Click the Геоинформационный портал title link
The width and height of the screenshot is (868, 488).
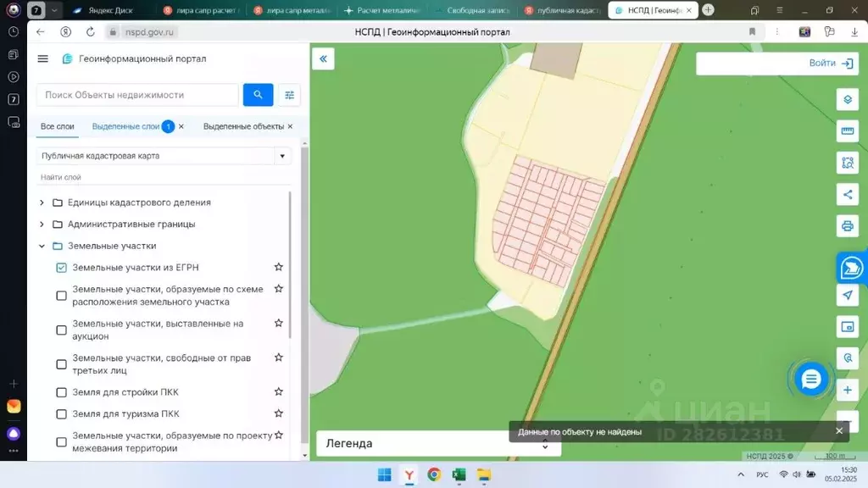(142, 58)
